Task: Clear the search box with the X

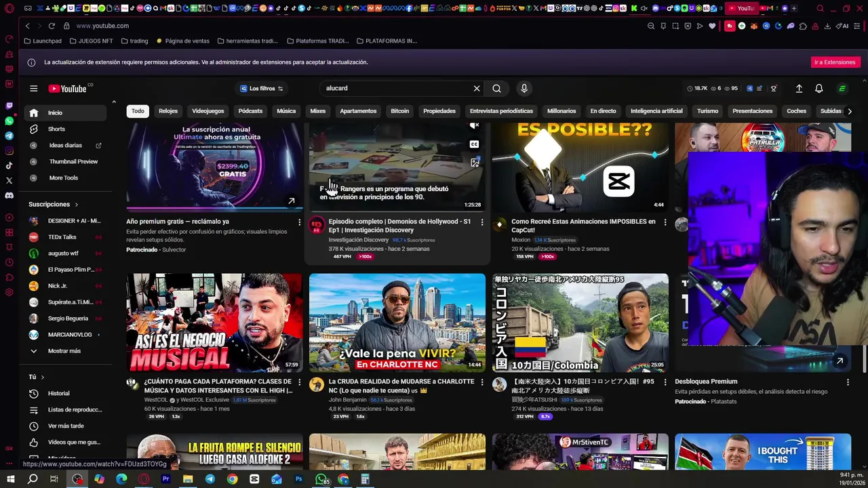Action: pyautogui.click(x=477, y=88)
